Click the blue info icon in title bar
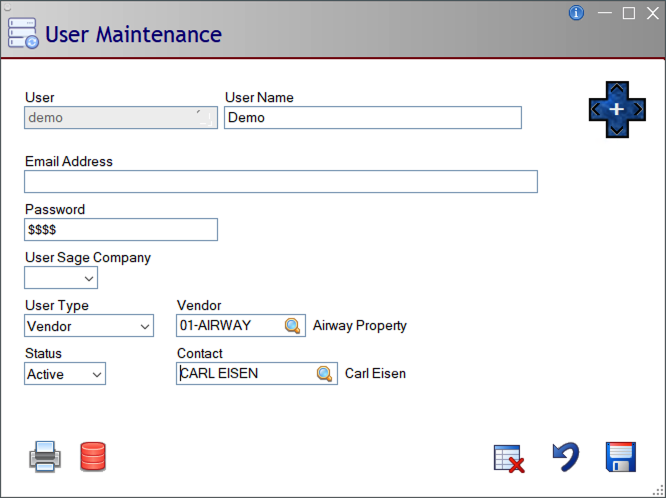This screenshot has height=498, width=666. click(576, 13)
